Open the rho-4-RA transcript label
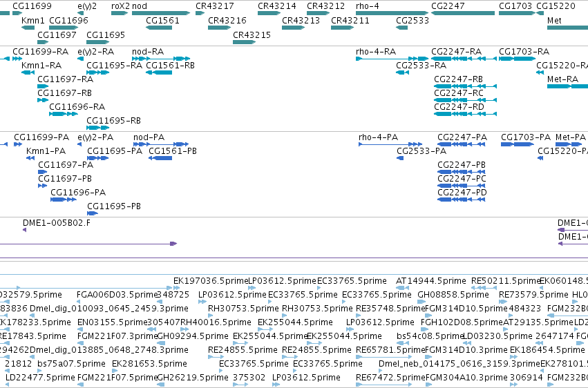The height and width of the screenshot is (388, 588). (x=376, y=51)
